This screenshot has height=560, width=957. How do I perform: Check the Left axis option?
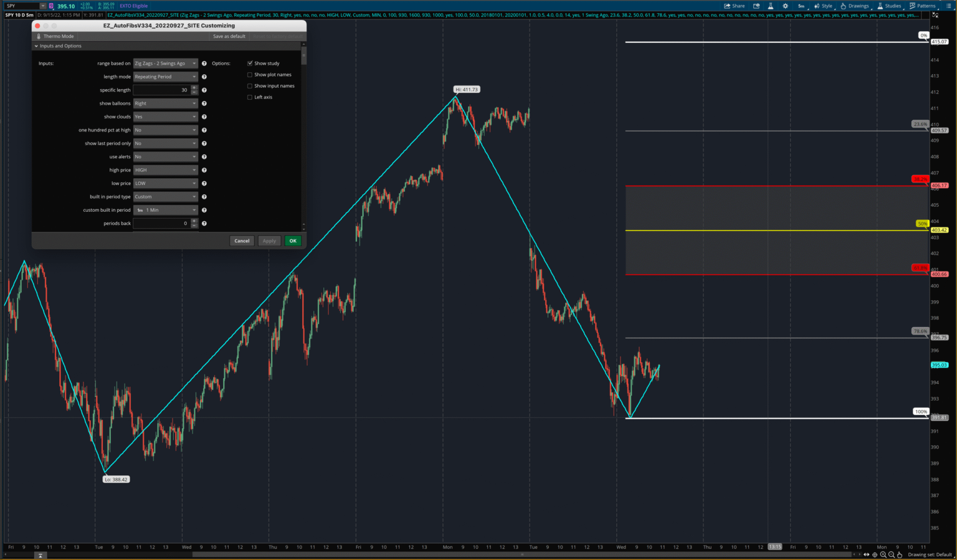tap(250, 97)
